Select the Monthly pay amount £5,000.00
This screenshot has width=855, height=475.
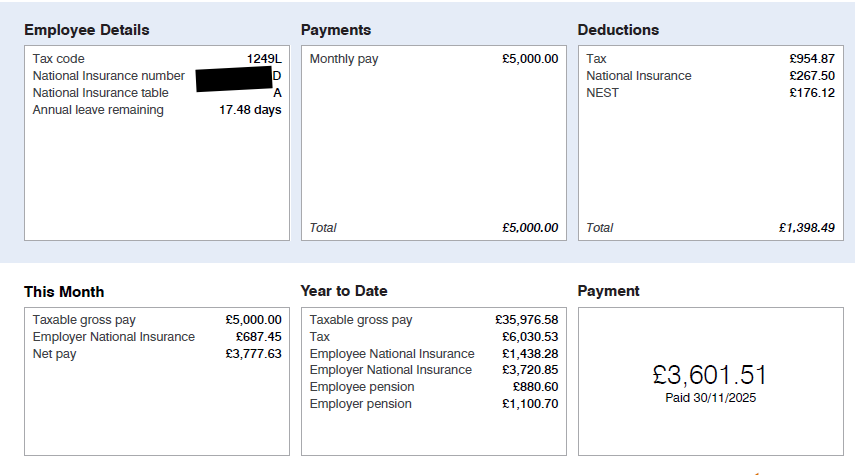click(x=530, y=59)
